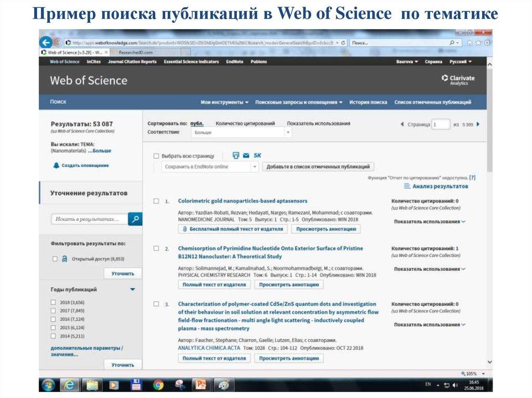The width and height of the screenshot is (532, 398).
Task: Enable the 'Открытый доступ' open access filter
Action: pyautogui.click(x=54, y=258)
